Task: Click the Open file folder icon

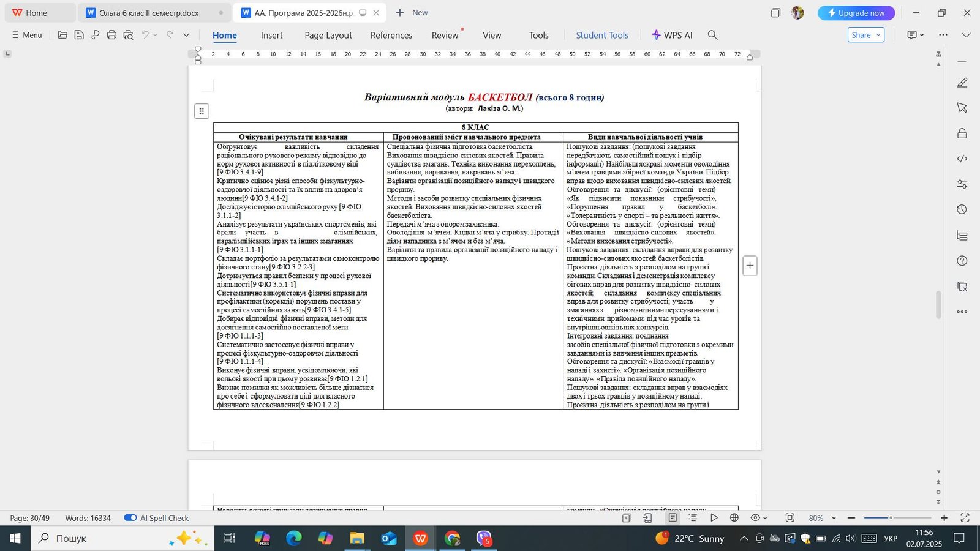Action: [62, 35]
